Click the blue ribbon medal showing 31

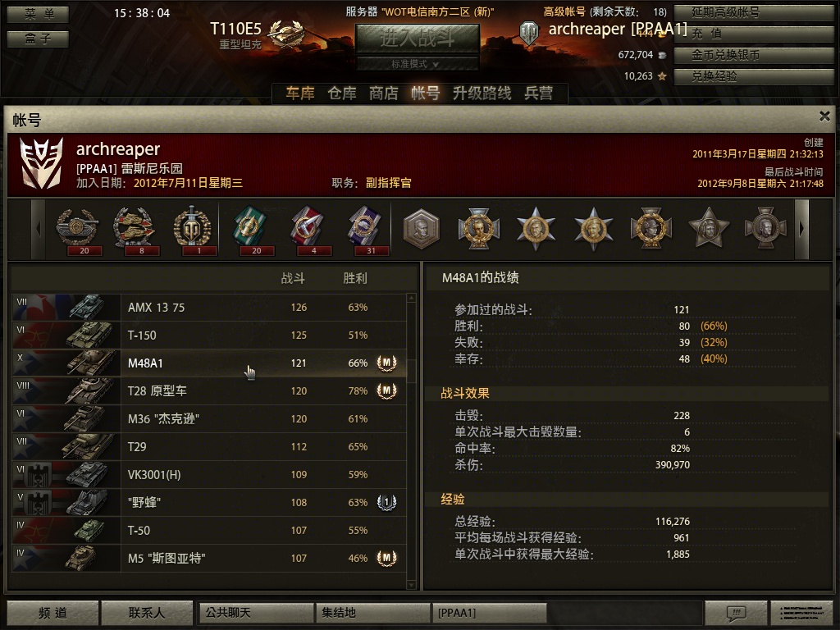pyautogui.click(x=364, y=227)
